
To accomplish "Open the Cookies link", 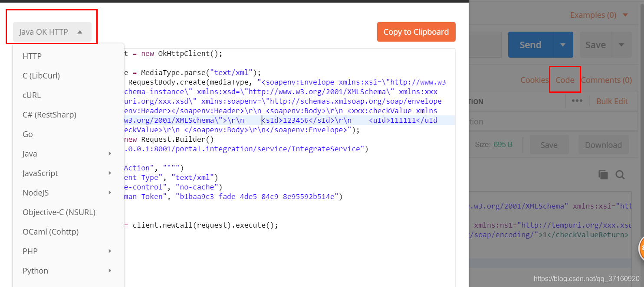I will (535, 80).
